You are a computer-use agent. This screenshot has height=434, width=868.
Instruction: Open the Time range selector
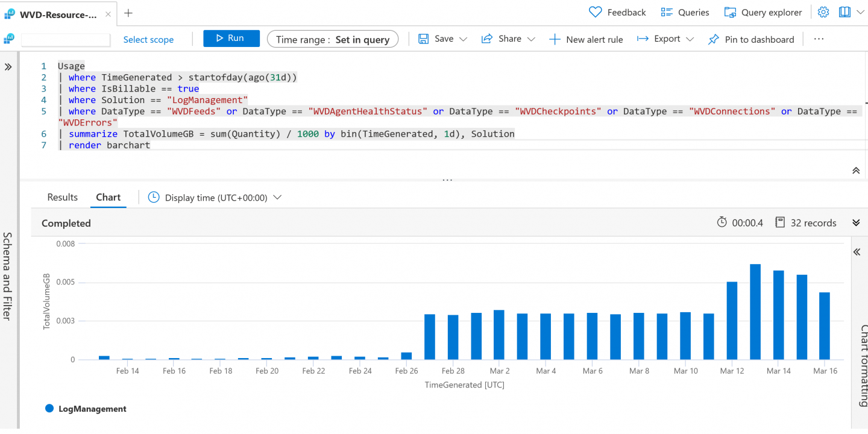pos(333,39)
